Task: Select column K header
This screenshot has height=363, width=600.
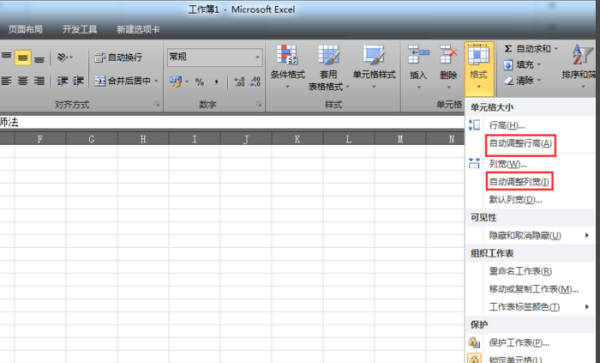Action: pos(297,139)
